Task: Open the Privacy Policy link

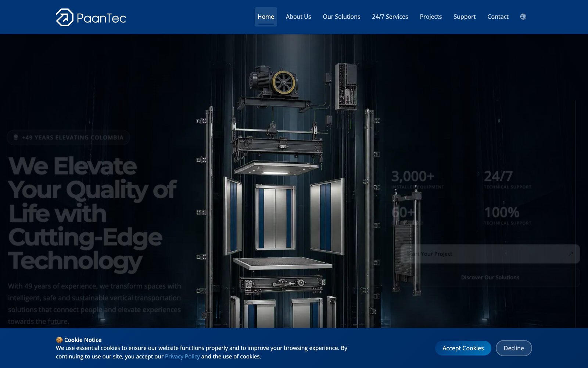Action: (x=182, y=356)
